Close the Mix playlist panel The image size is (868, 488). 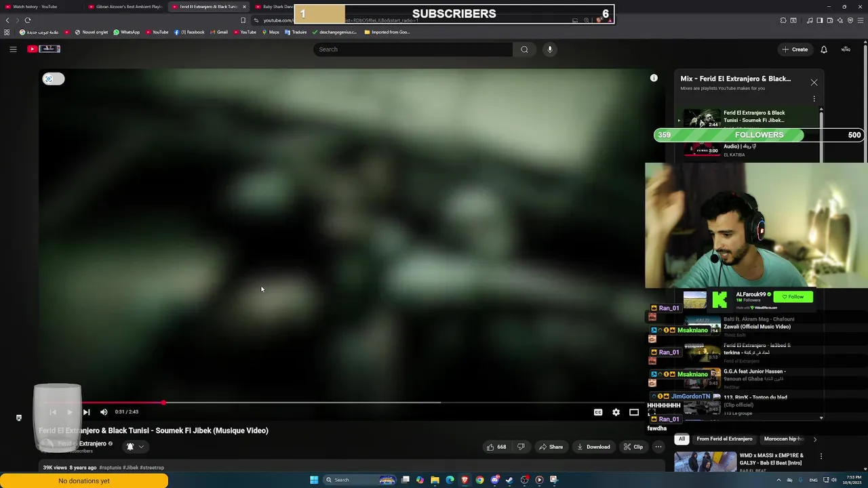pos(814,83)
